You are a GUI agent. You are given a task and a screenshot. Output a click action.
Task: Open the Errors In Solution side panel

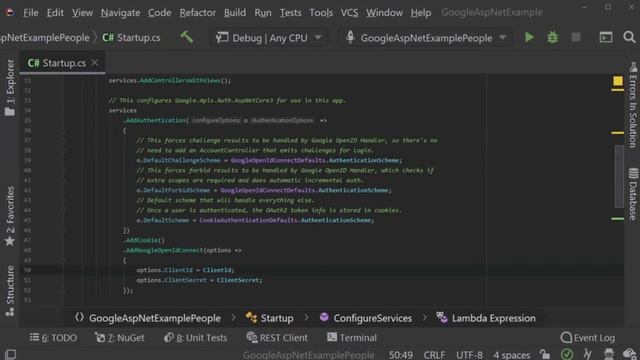click(633, 105)
